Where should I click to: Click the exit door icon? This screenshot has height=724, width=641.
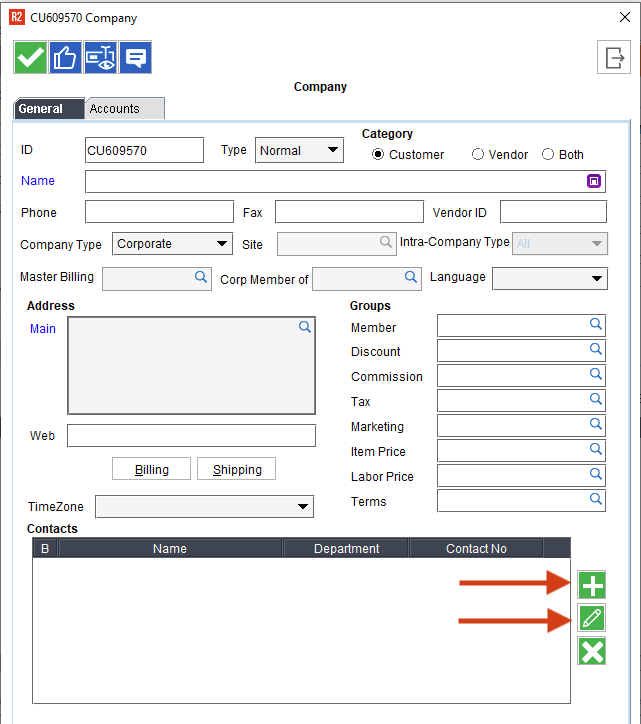[613, 58]
